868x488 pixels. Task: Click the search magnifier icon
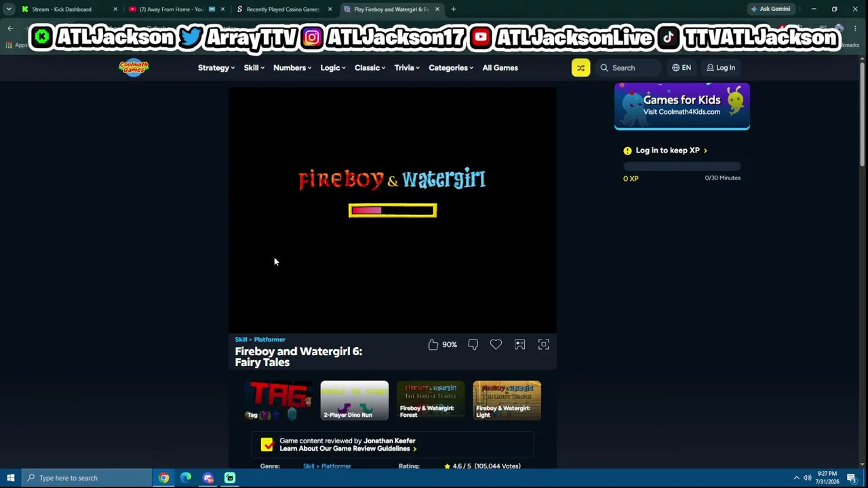click(604, 68)
